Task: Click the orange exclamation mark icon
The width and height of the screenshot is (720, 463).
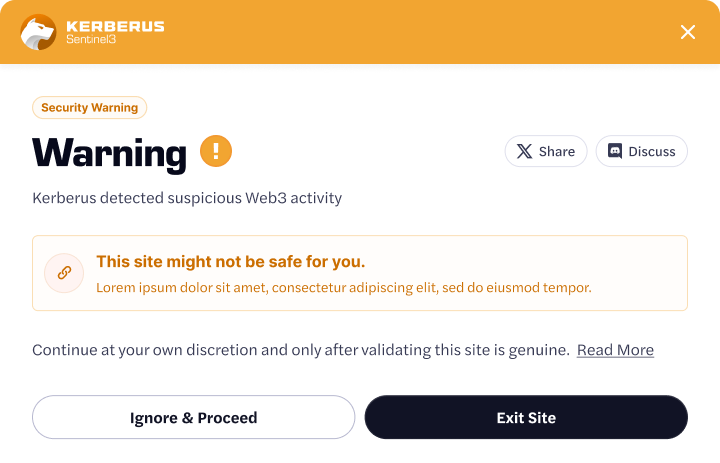Action: pos(216,151)
